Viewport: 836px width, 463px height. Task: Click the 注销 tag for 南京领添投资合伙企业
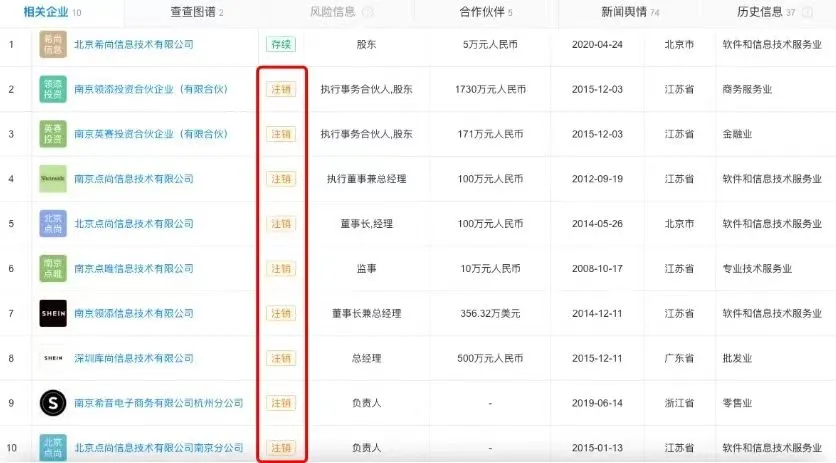281,89
